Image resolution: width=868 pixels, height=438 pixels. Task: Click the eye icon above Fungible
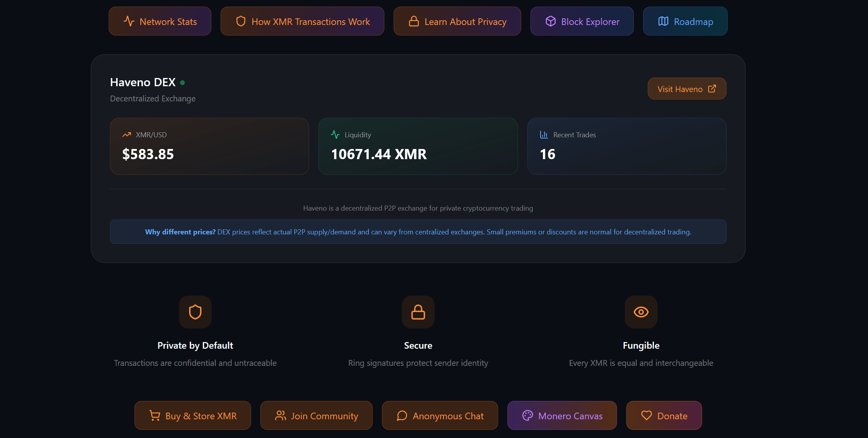[641, 312]
